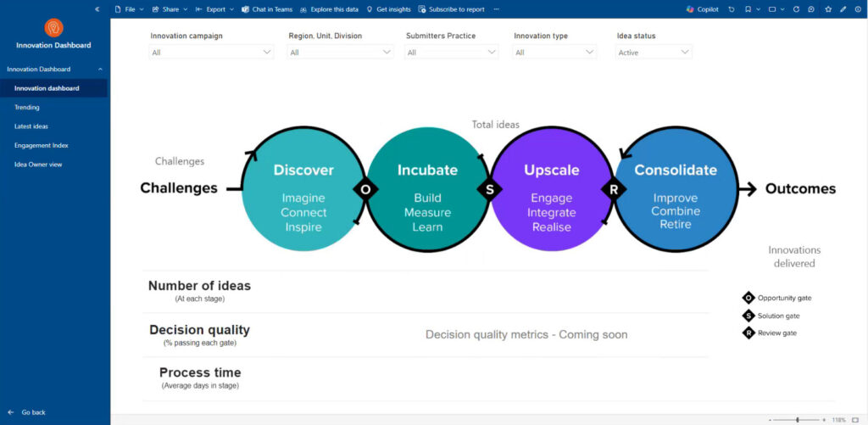Click the Number of ideas row heading
The height and width of the screenshot is (425, 868).
[199, 286]
